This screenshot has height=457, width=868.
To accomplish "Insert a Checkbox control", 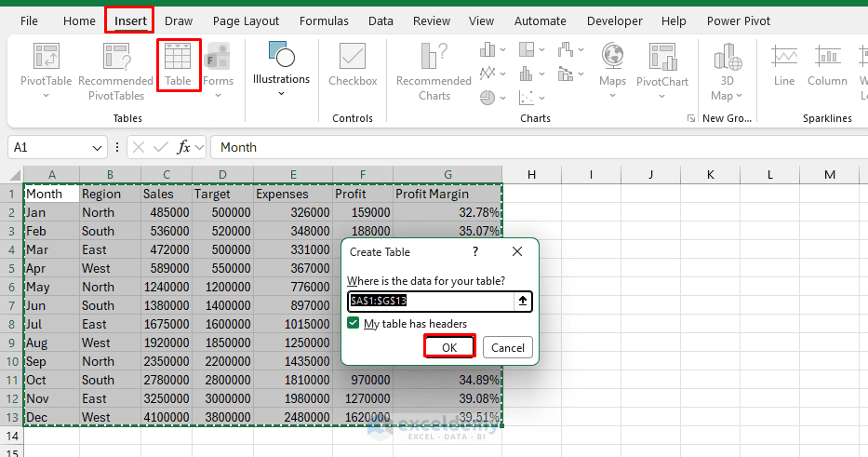I will click(x=353, y=64).
